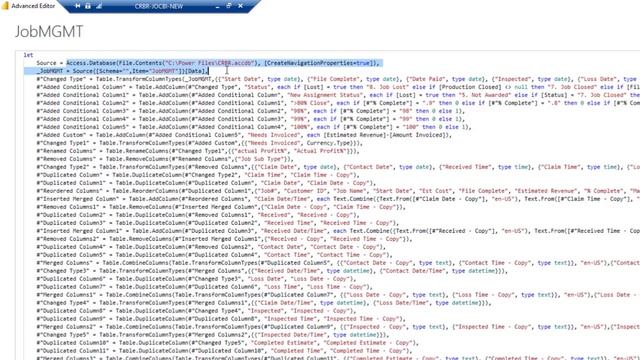
Task: Click the #"Duplicated Column1" Claim Date line
Action: pyautogui.click(x=206, y=183)
